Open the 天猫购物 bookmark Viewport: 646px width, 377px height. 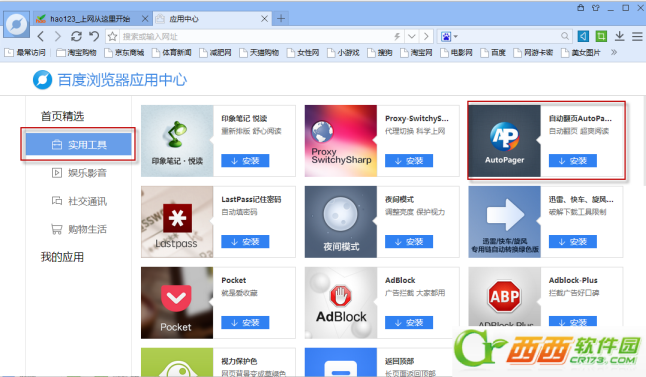pos(259,53)
